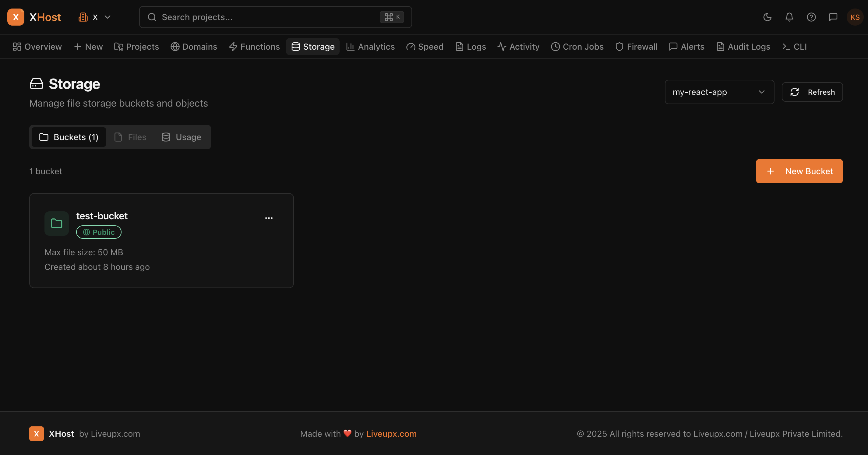868x455 pixels.
Task: Open the test-bucket options menu
Action: [269, 218]
